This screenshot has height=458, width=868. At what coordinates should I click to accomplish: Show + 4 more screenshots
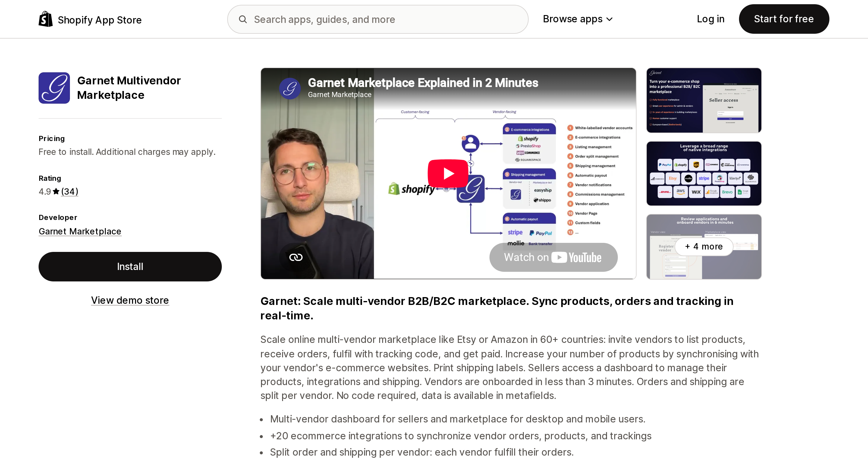coord(703,246)
